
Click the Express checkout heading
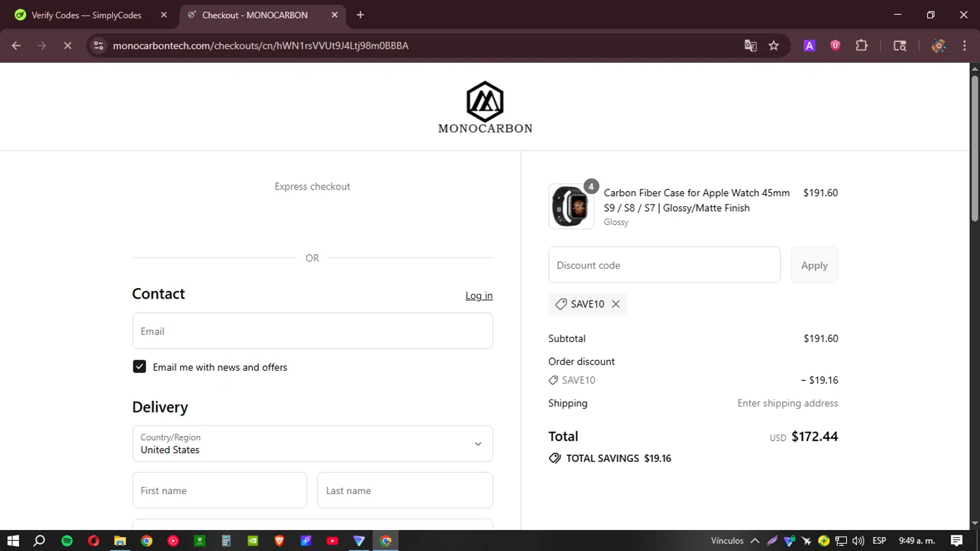pyautogui.click(x=312, y=186)
